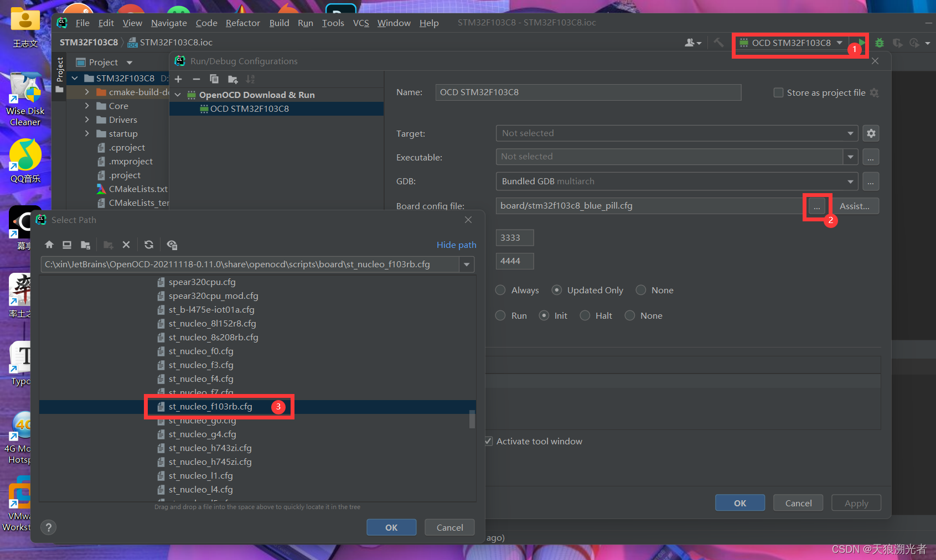
Task: Expand the Core folder in Project tree
Action: tap(87, 105)
